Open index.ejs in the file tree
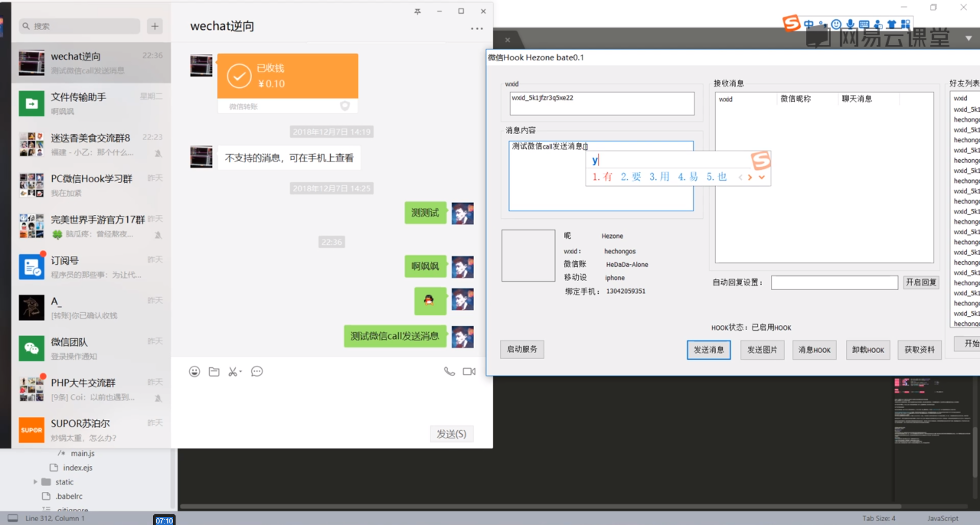The width and height of the screenshot is (980, 525). (x=78, y=467)
